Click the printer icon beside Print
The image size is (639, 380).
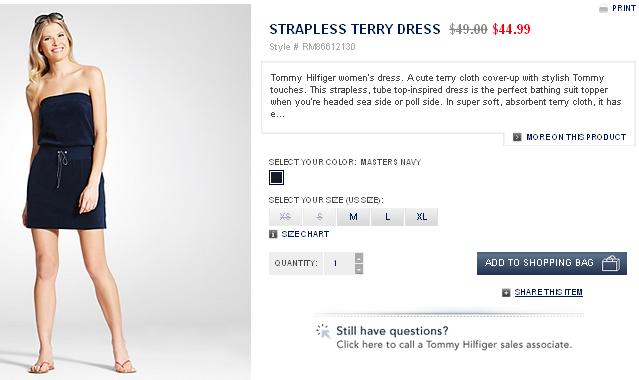coord(603,9)
